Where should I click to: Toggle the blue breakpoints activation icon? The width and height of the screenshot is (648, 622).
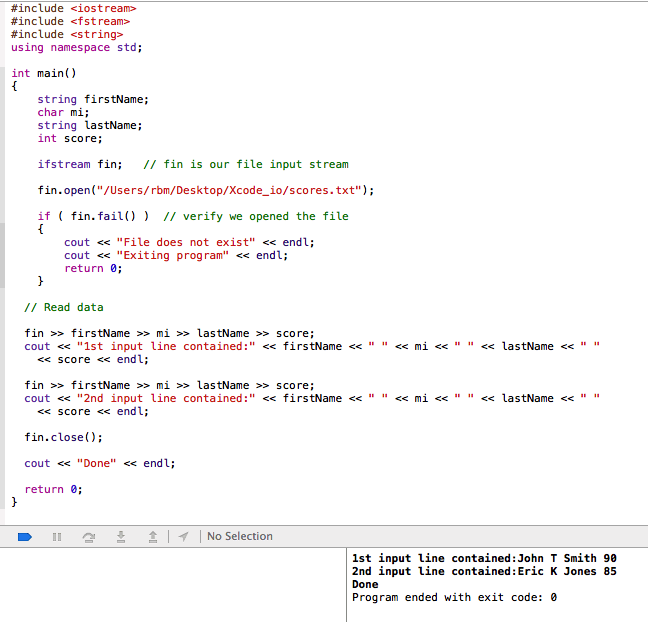click(25, 537)
